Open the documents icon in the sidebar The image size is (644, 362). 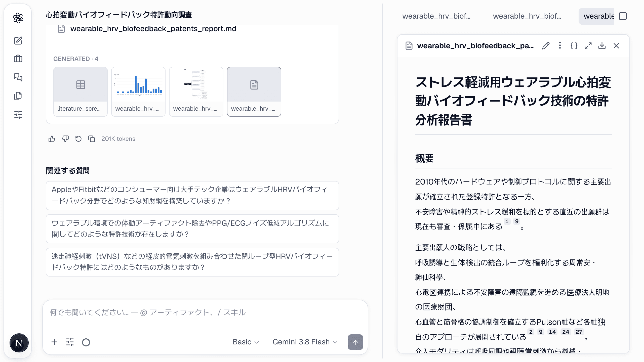point(18,96)
